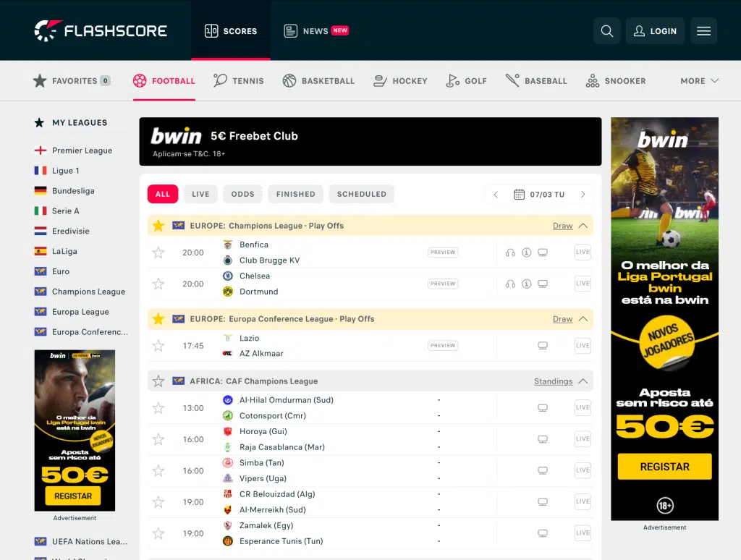
Task: Collapse CAF Champions League section
Action: tap(583, 381)
